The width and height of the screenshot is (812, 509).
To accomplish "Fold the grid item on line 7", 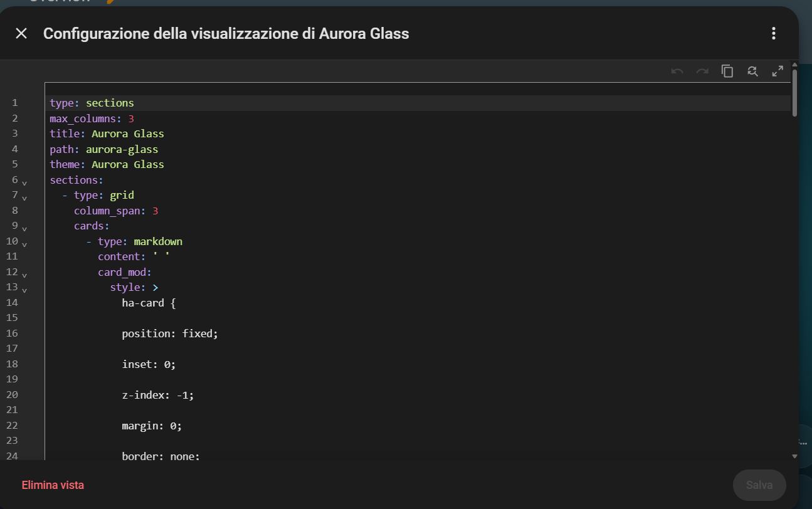I will coord(24,197).
